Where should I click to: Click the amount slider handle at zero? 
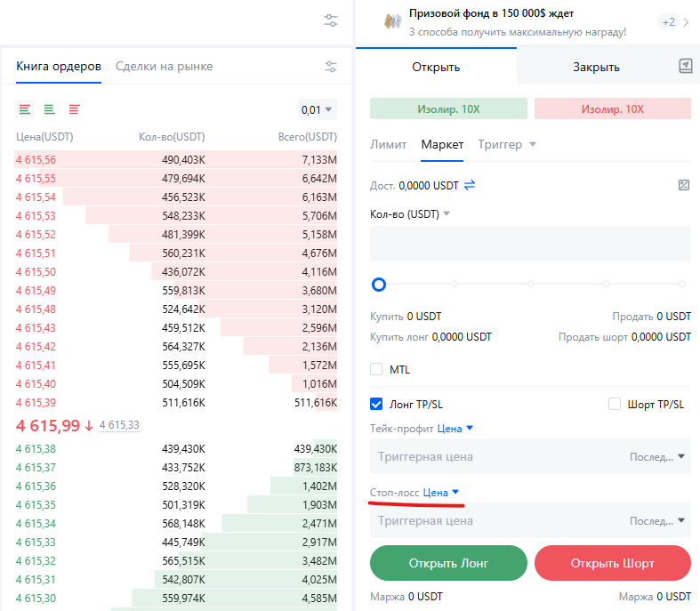click(379, 285)
